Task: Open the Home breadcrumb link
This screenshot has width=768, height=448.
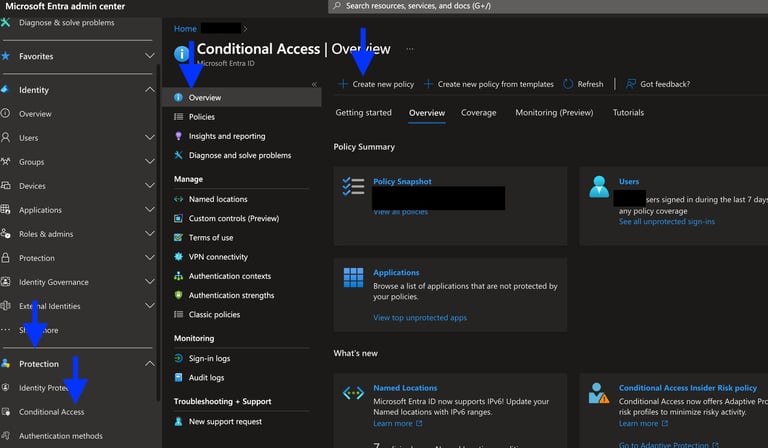Action: click(x=185, y=29)
